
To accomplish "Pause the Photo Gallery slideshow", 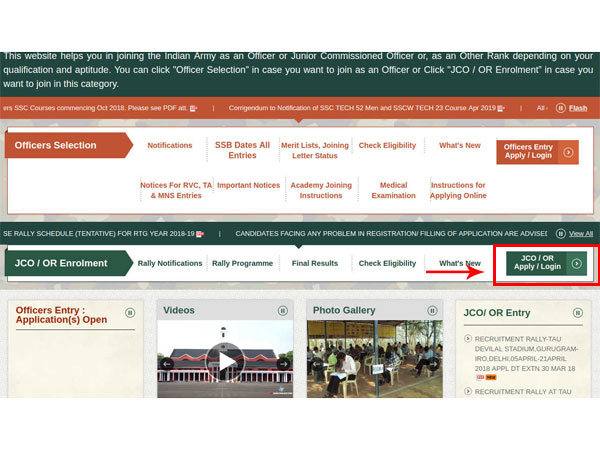I will click(x=432, y=311).
